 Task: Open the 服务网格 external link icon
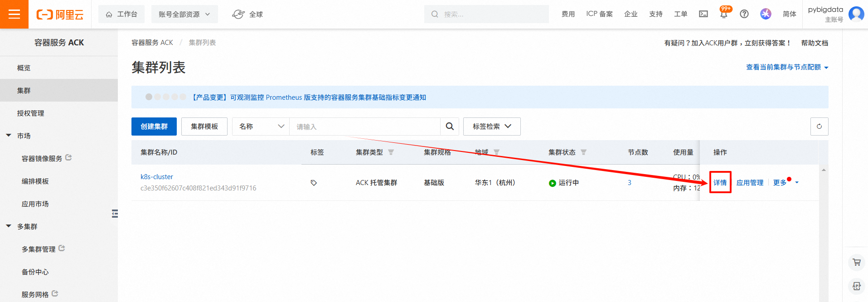click(x=55, y=294)
